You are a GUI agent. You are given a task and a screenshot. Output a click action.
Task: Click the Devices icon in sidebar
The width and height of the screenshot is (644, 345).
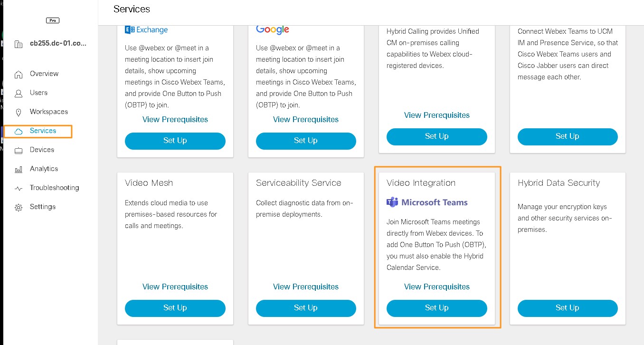click(x=19, y=150)
